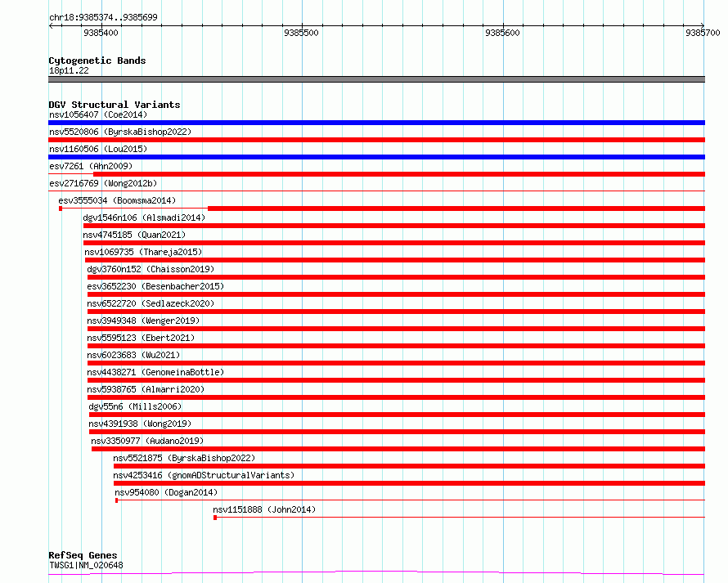This screenshot has height=583, width=728.
Task: Click the RefSeq Genes track title
Action: (83, 555)
